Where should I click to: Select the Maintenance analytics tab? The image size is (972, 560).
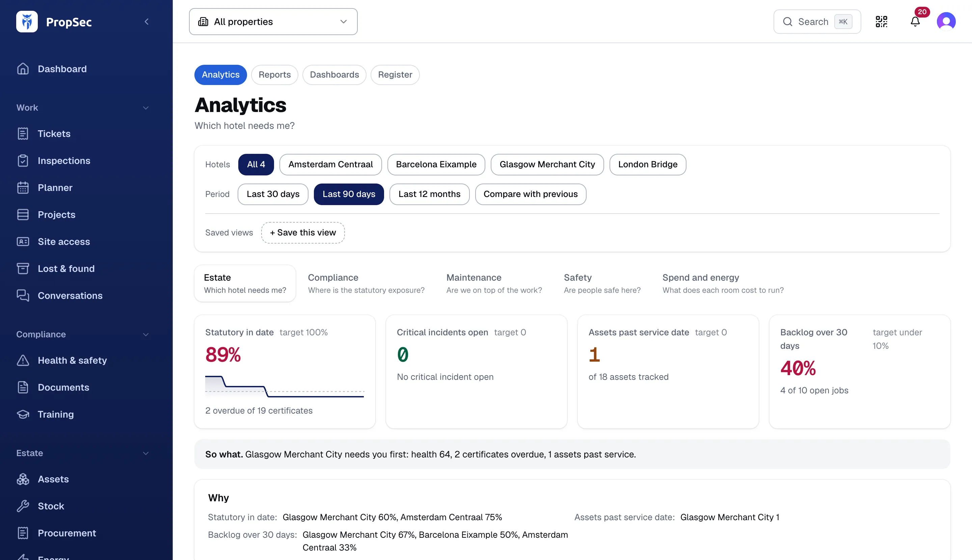click(x=494, y=283)
